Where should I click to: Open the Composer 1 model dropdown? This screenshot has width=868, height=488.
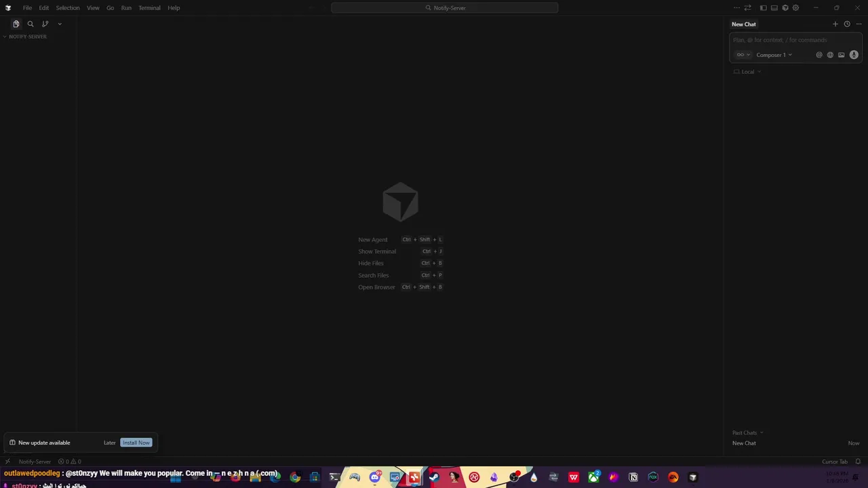click(774, 55)
